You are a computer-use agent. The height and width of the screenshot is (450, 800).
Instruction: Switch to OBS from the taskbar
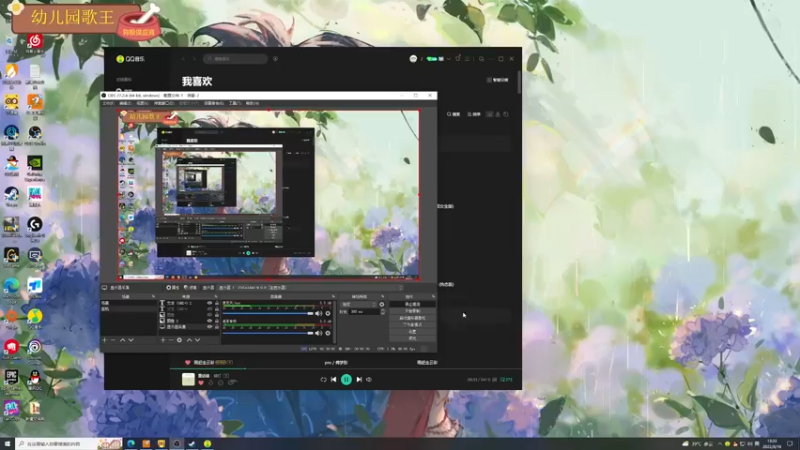click(177, 444)
